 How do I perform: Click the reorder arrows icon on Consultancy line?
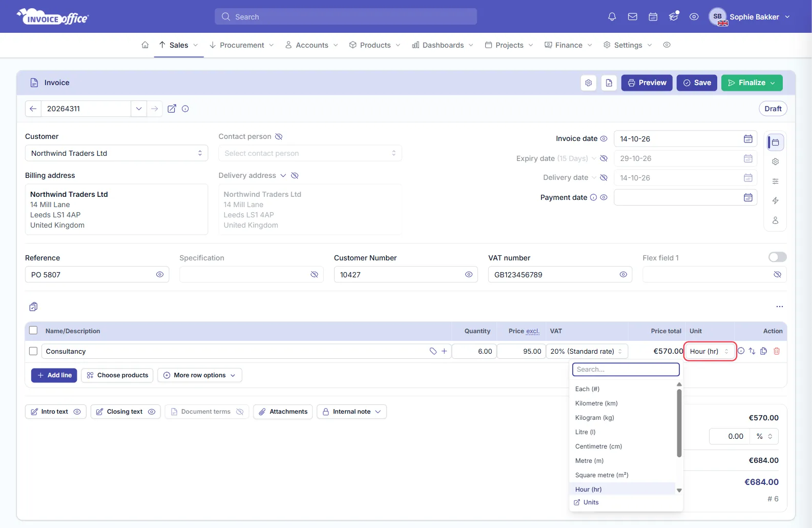pyautogui.click(x=752, y=351)
